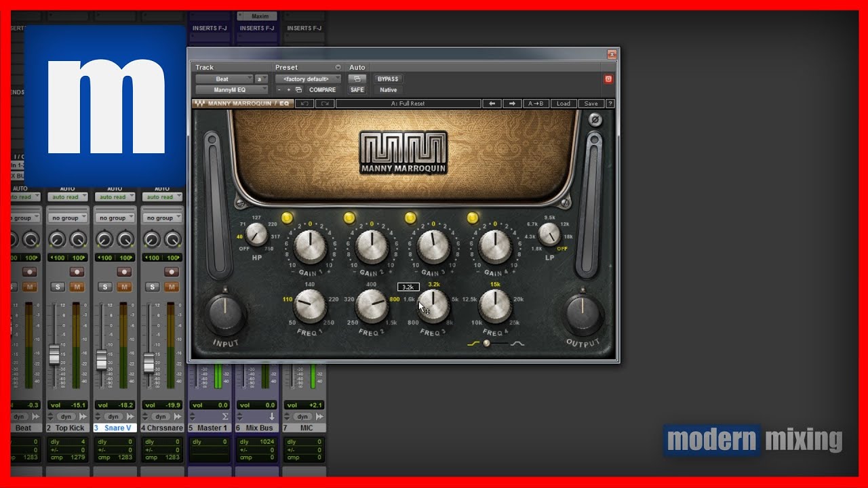The image size is (868, 488).
Task: Click the minus previous preset button
Action: (279, 89)
